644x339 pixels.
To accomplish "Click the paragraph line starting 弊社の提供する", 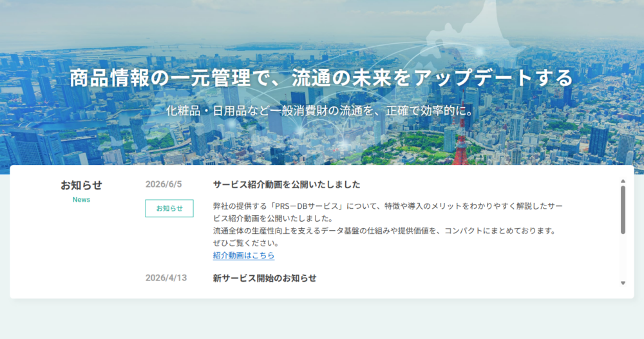I will coord(388,206).
